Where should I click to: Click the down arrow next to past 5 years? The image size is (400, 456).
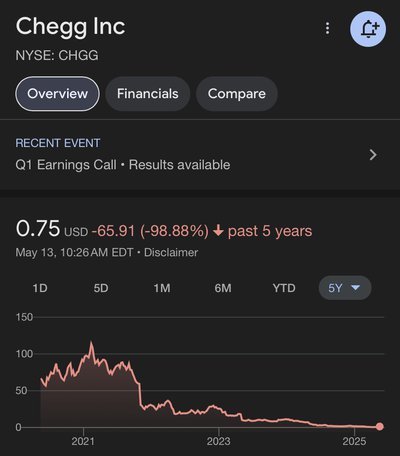coord(218,231)
